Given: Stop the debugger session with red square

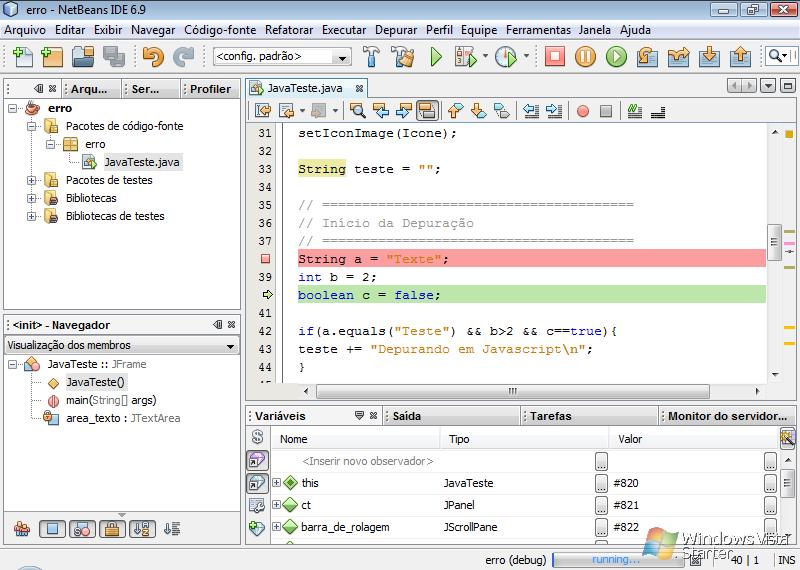Looking at the screenshot, I should 555,56.
